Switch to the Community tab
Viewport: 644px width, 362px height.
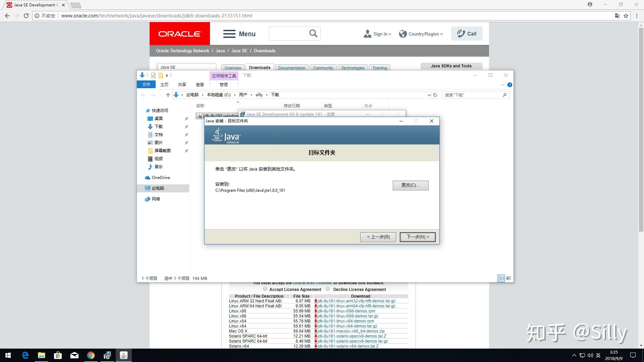point(323,68)
